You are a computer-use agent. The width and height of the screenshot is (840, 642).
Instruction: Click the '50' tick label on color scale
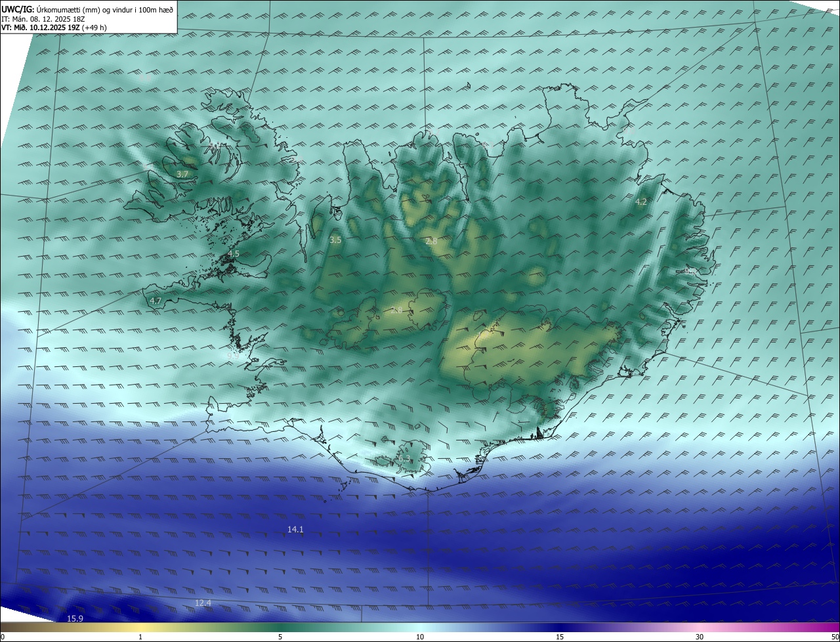tap(835, 637)
